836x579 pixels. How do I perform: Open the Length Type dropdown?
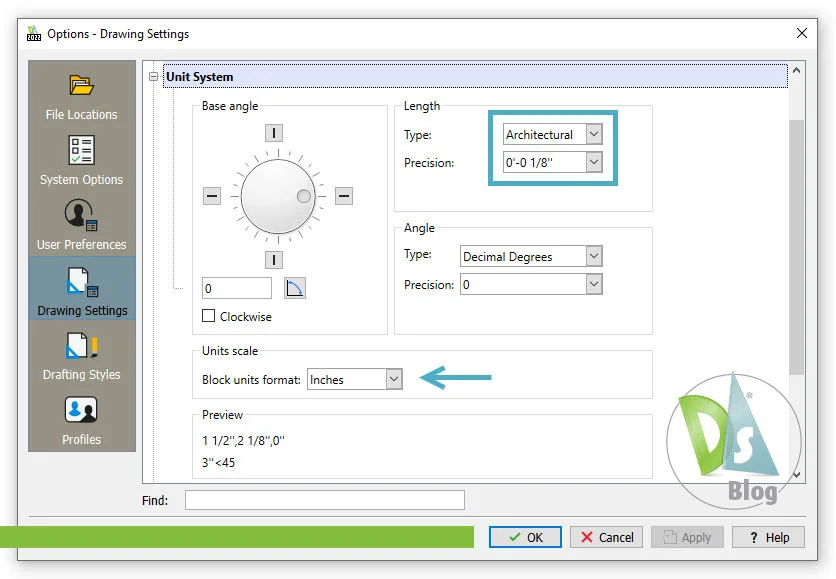[594, 134]
